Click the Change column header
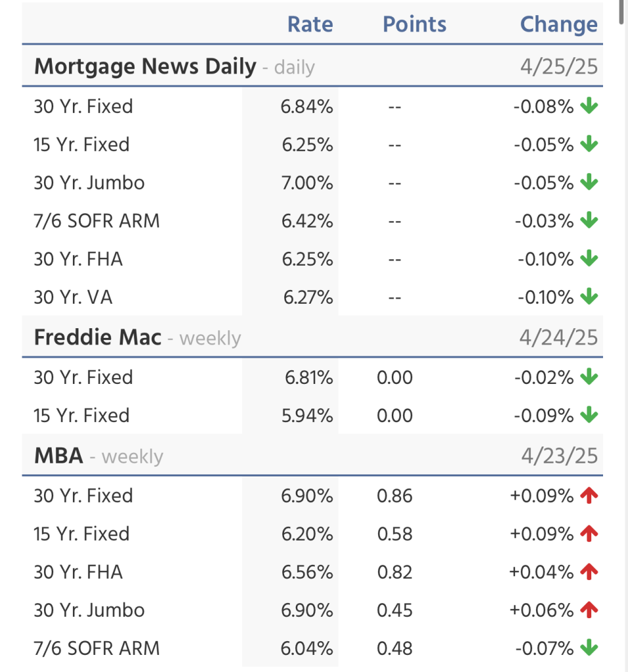 pyautogui.click(x=558, y=25)
